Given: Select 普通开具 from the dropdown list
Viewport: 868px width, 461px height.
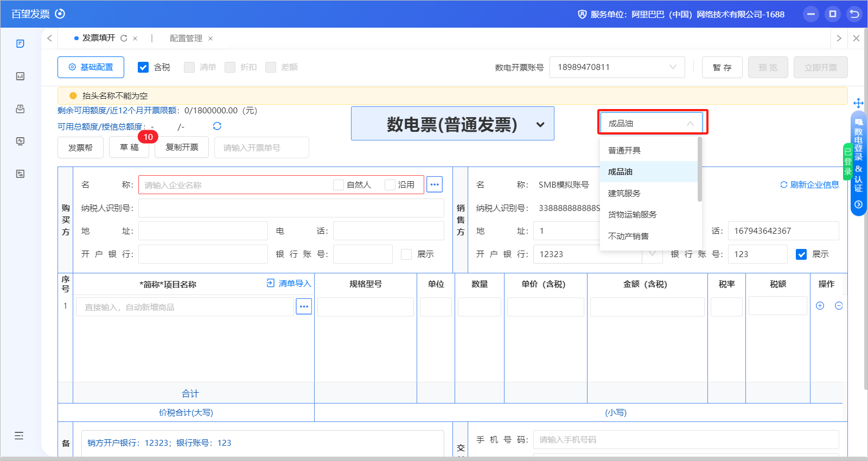Looking at the screenshot, I should pos(649,150).
